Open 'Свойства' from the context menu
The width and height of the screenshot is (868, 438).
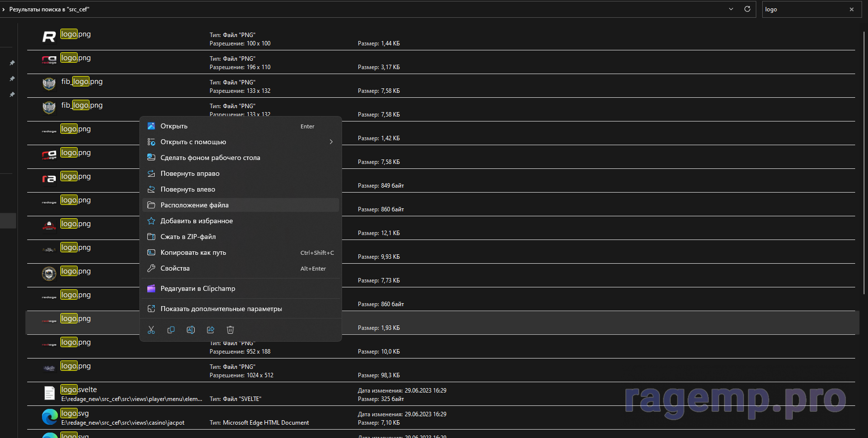[x=175, y=269]
